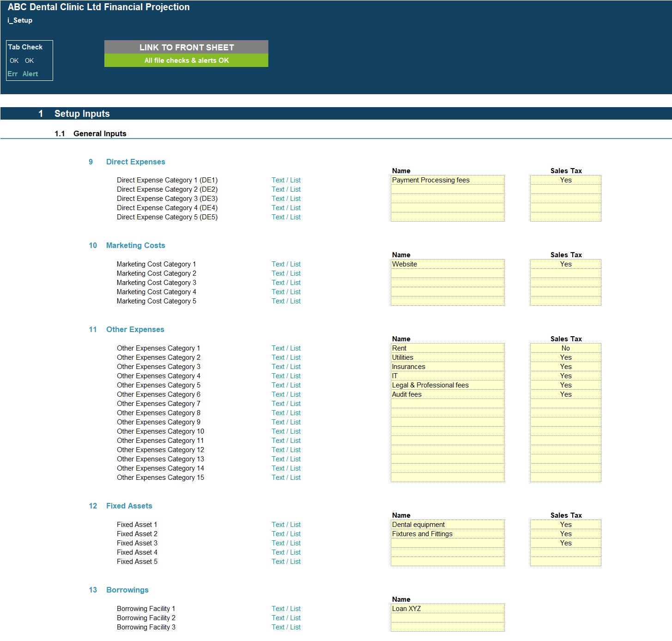Click the Borrowings section heading
This screenshot has width=672, height=641.
click(x=127, y=590)
